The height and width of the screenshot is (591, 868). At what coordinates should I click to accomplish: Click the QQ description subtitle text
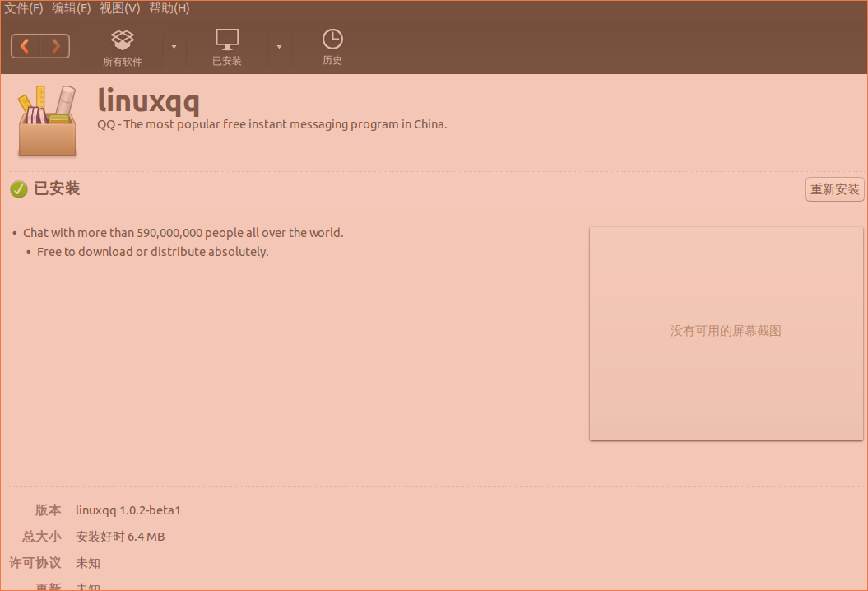272,124
